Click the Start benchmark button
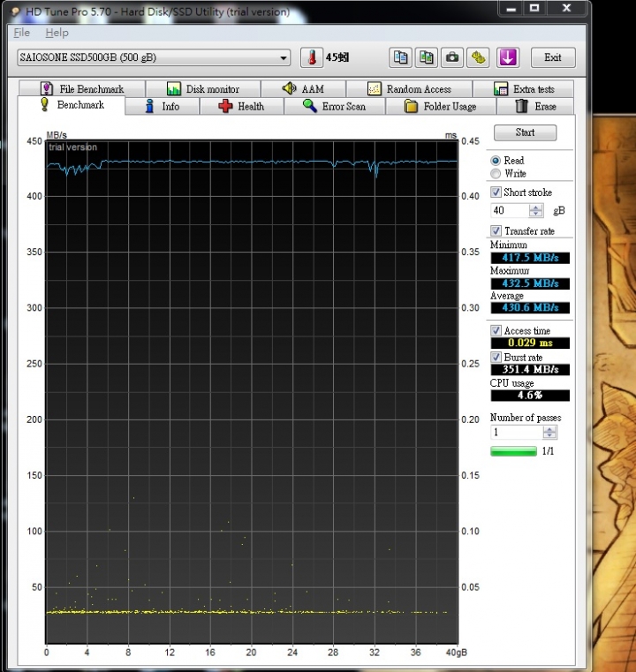This screenshot has width=636, height=672. click(525, 132)
